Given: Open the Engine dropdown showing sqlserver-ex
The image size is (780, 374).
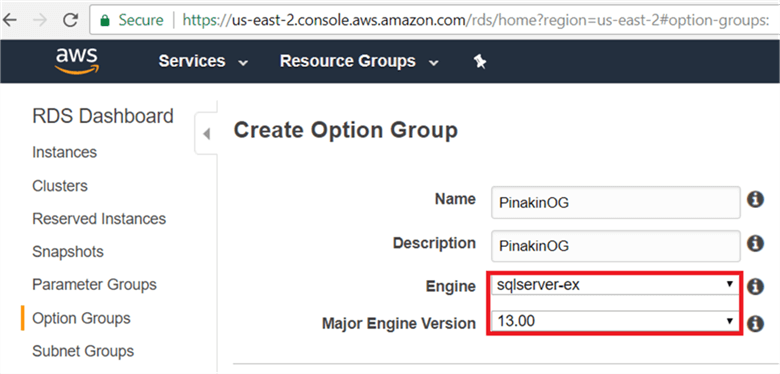Looking at the screenshot, I should point(614,285).
